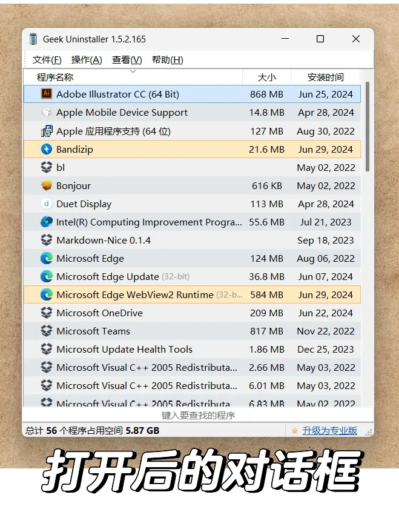Screen dimensions: 399x532
Task: Click the 6.01 MB size cell
Action: coord(266,386)
